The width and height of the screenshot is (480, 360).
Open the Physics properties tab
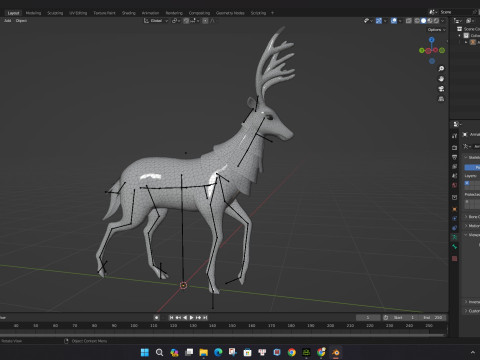tap(454, 218)
